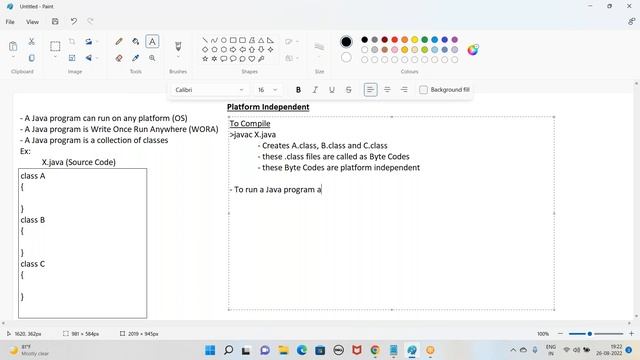The width and height of the screenshot is (640, 360).
Task: Toggle Italic formatting
Action: tap(315, 90)
